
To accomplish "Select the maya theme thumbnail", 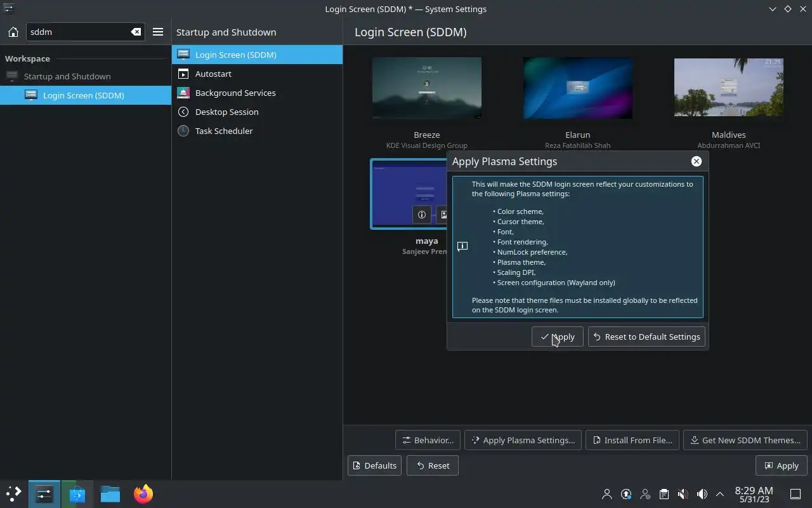I will [x=409, y=194].
